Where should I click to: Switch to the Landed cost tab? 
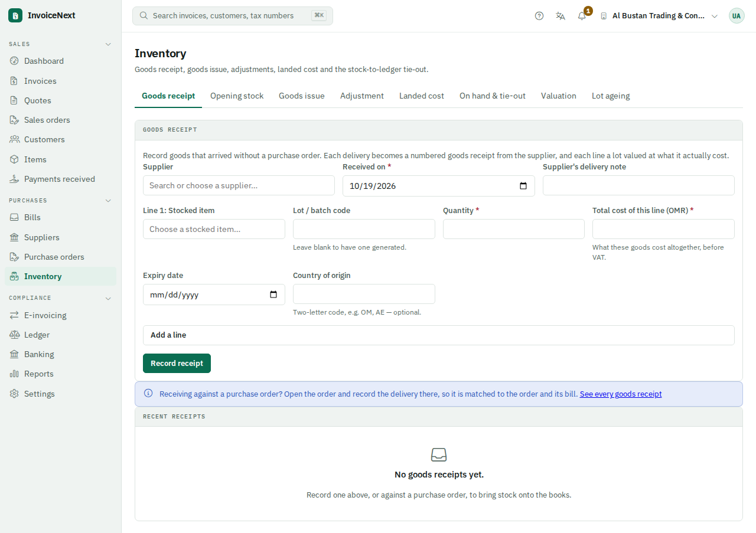pos(422,96)
